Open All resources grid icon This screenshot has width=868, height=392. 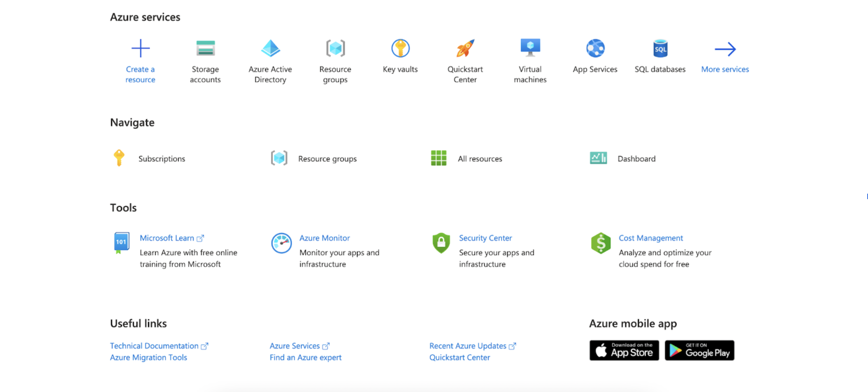point(439,158)
